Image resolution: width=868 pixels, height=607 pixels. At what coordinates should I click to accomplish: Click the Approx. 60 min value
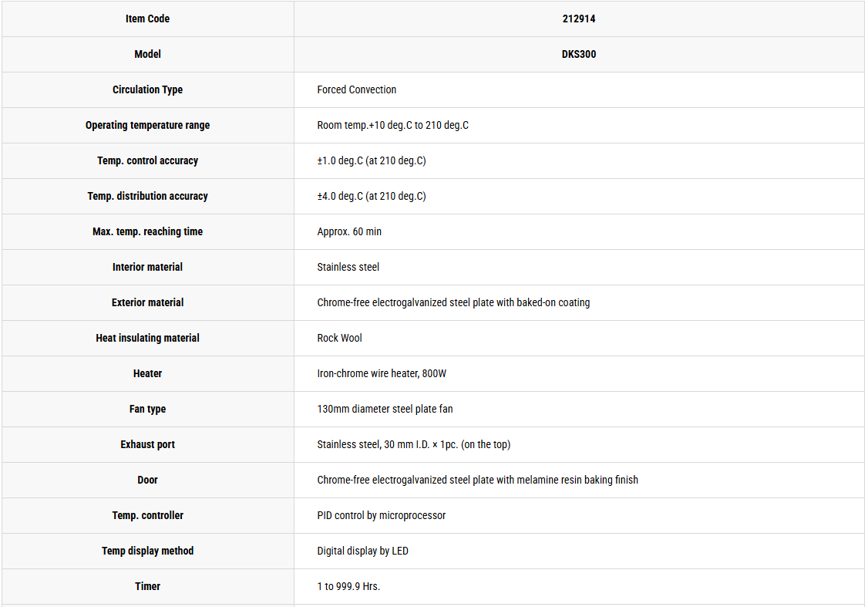pyautogui.click(x=349, y=231)
